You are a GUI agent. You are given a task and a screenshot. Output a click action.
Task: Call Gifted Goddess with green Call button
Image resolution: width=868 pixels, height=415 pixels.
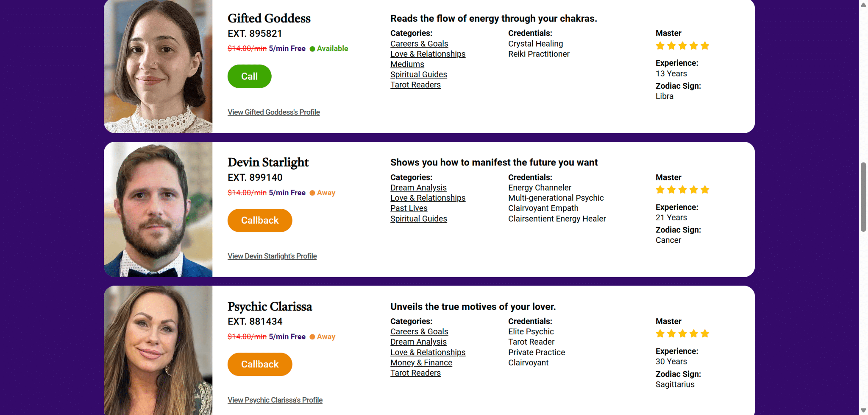[x=249, y=76]
